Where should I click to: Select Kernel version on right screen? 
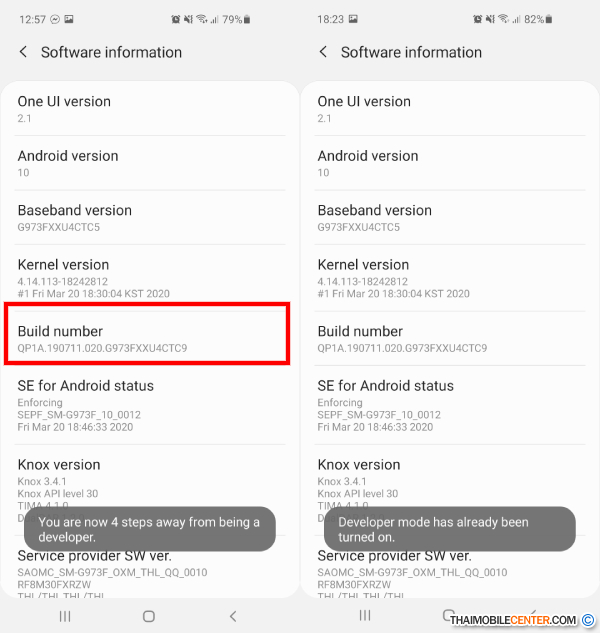[450, 278]
